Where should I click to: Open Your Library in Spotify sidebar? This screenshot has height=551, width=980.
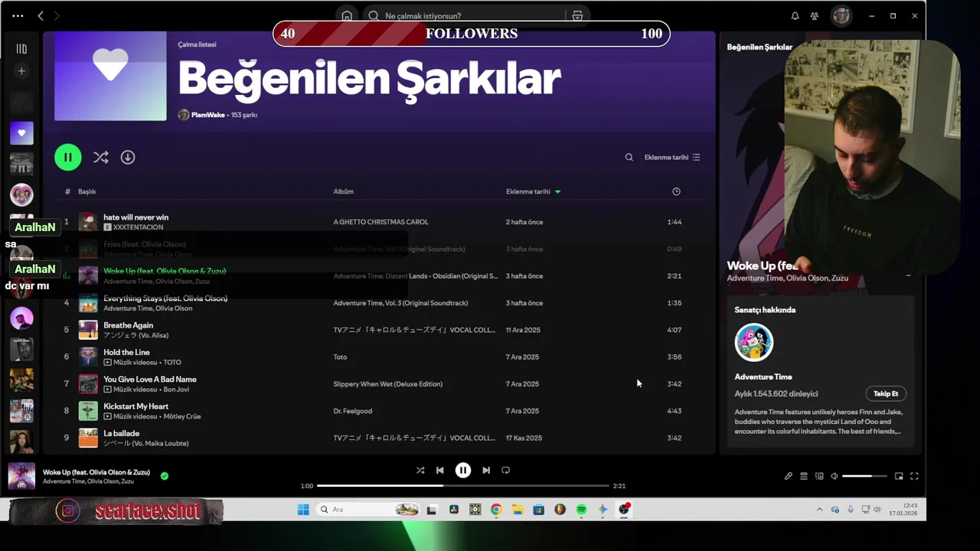click(21, 49)
